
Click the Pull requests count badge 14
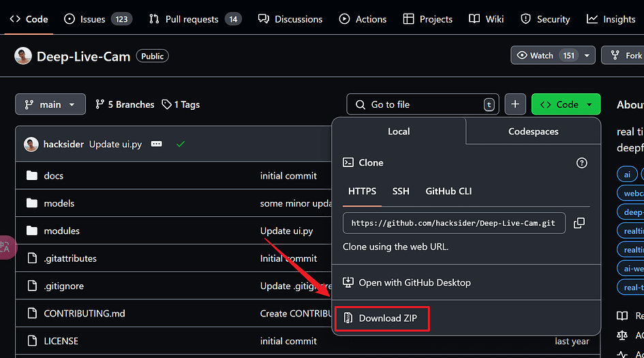pyautogui.click(x=233, y=19)
